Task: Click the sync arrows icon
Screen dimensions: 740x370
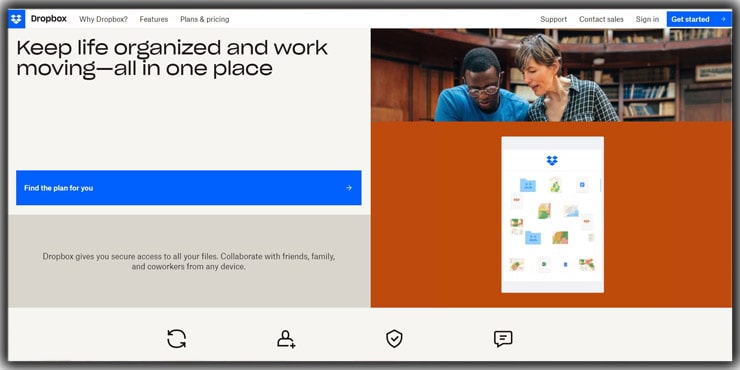Action: tap(177, 339)
